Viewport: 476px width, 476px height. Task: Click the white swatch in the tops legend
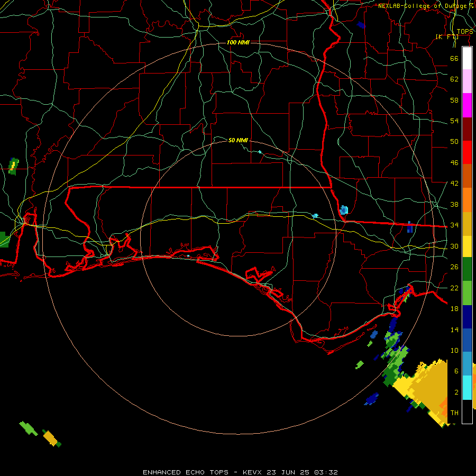coord(467,58)
